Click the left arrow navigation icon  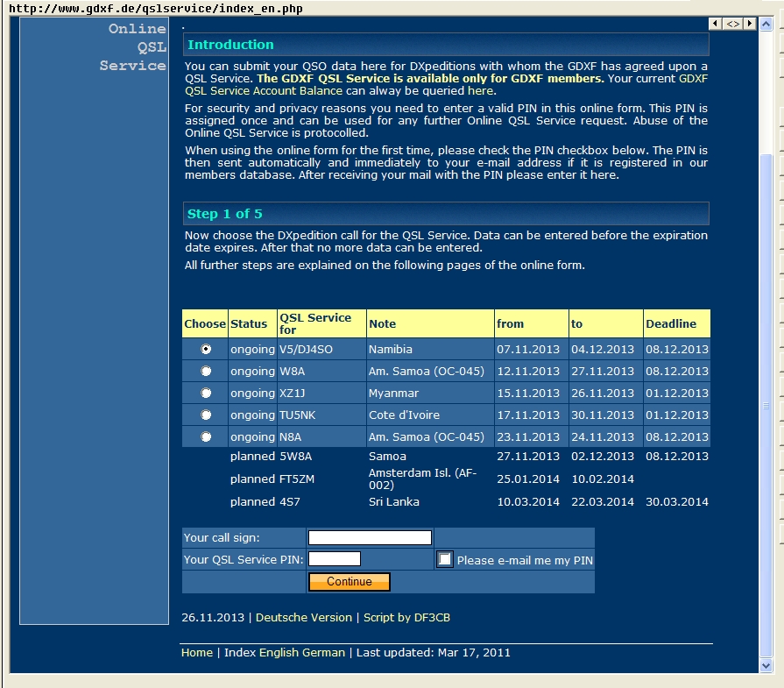[715, 24]
